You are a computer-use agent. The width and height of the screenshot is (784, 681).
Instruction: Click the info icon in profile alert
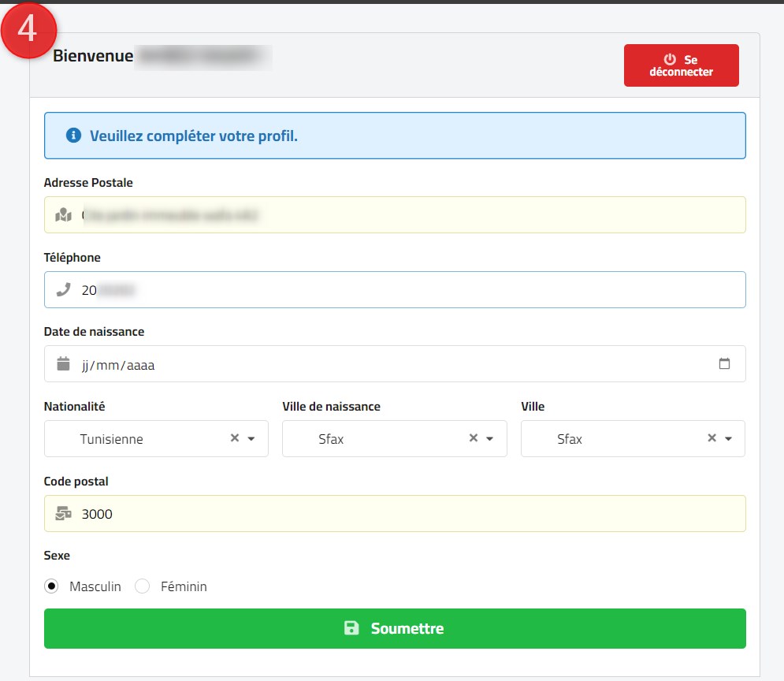[74, 136]
